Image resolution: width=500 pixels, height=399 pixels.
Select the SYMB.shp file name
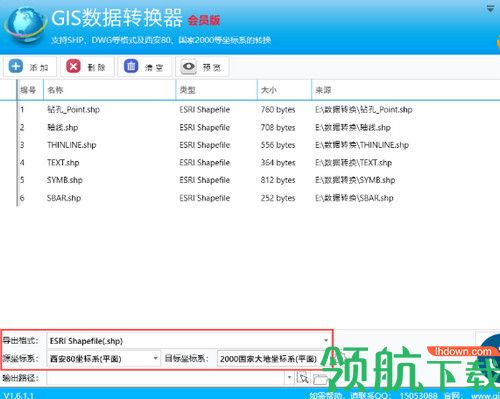click(65, 180)
